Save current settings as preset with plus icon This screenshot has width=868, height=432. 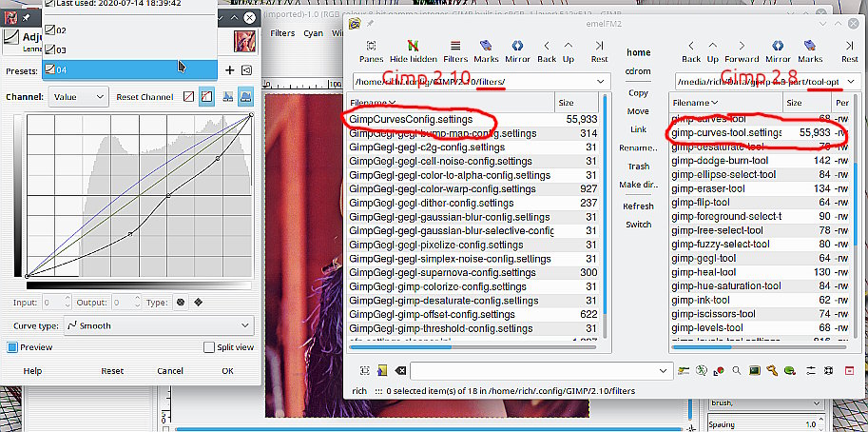(230, 70)
